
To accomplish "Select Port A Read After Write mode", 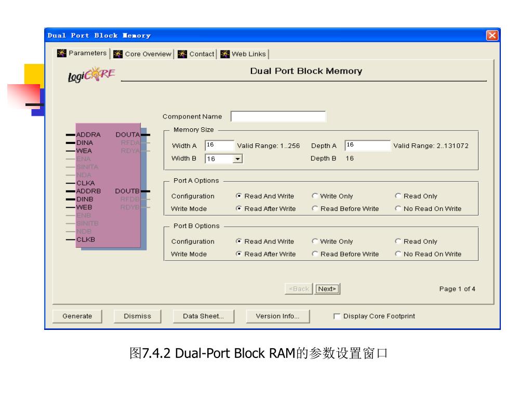I will coord(239,208).
